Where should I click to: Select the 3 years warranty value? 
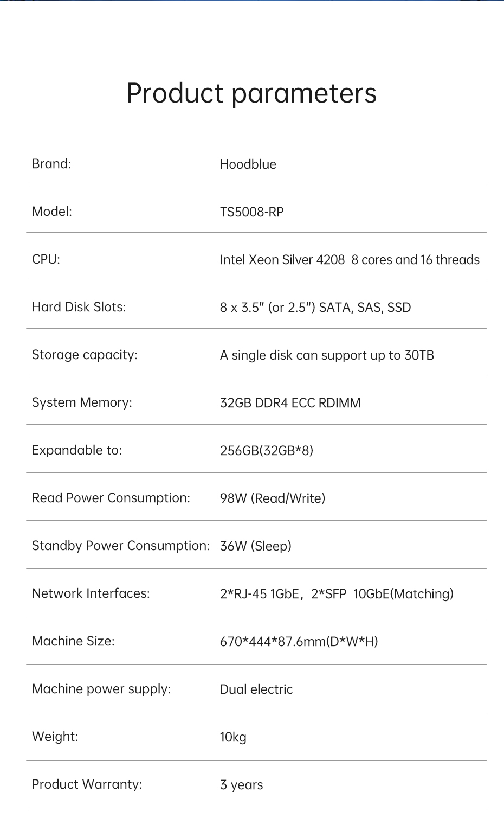pyautogui.click(x=241, y=785)
